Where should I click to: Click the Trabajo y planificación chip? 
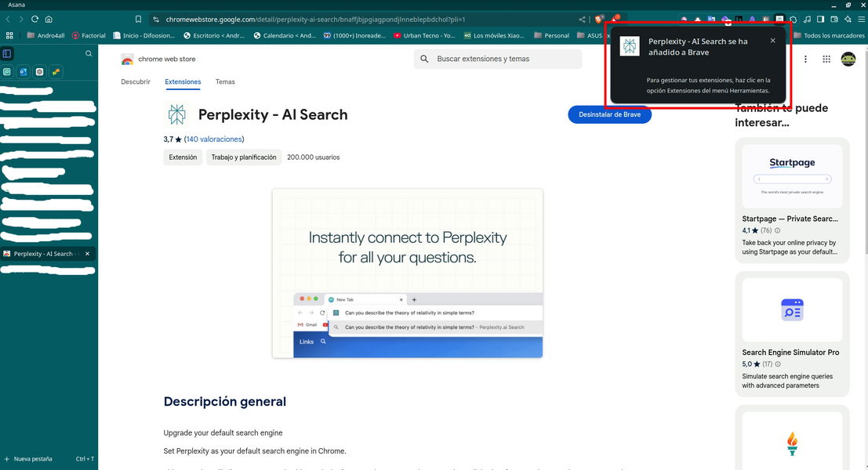pos(244,157)
